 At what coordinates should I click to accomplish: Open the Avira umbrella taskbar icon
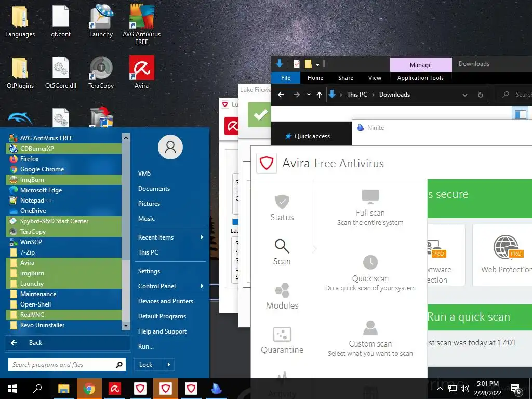[x=114, y=389]
